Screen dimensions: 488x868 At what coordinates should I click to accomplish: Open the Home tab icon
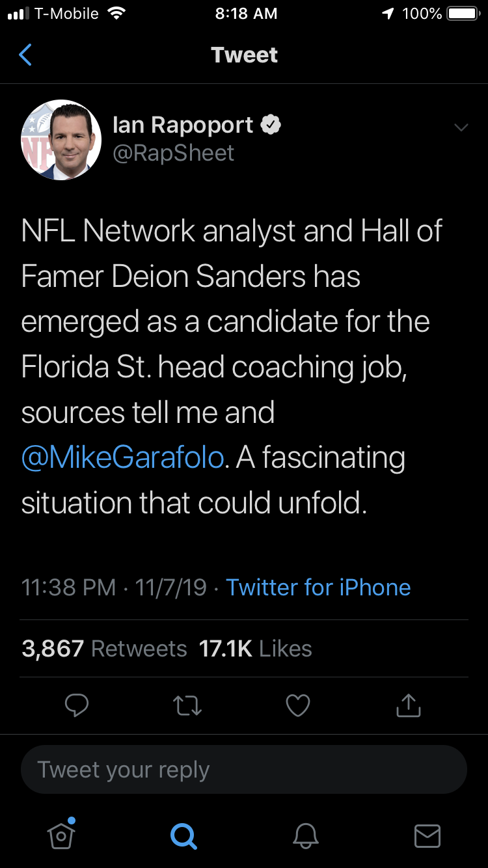(x=62, y=835)
